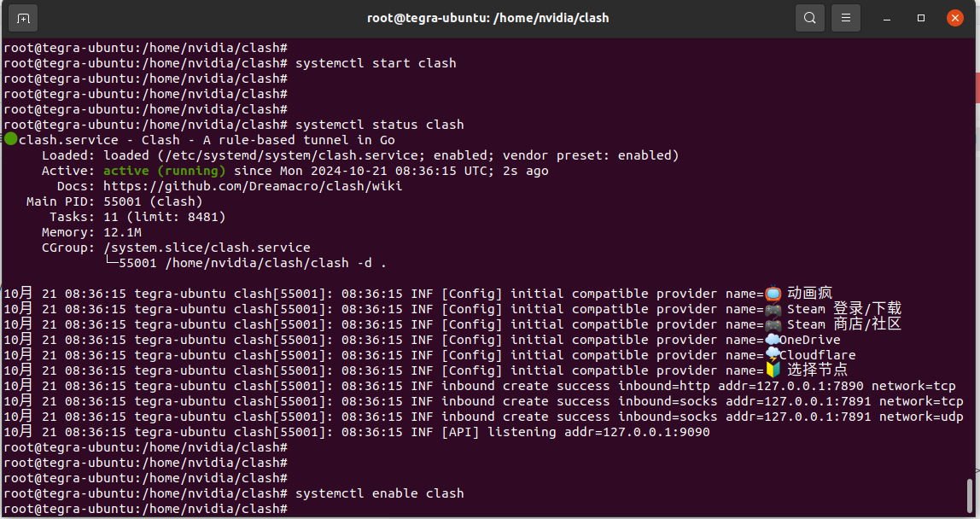The height and width of the screenshot is (519, 980).
Task: Click the green 'active (running)' status text
Action: click(x=164, y=171)
